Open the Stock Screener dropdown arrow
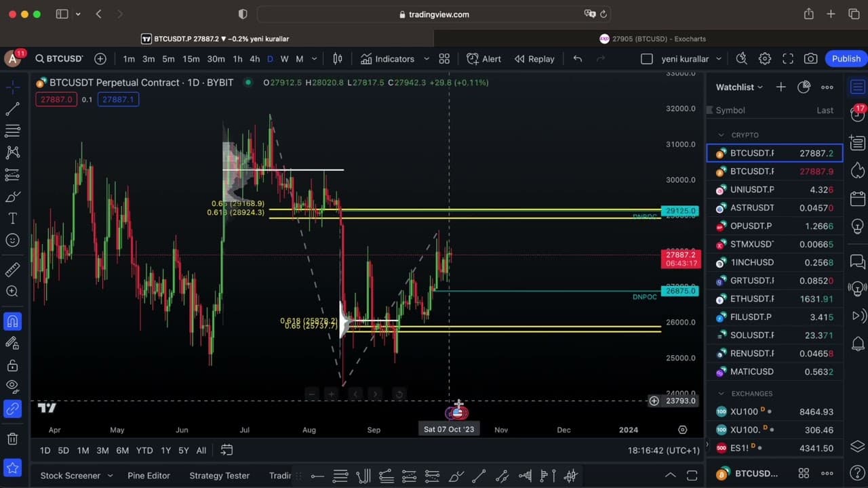This screenshot has width=868, height=488. [x=110, y=476]
